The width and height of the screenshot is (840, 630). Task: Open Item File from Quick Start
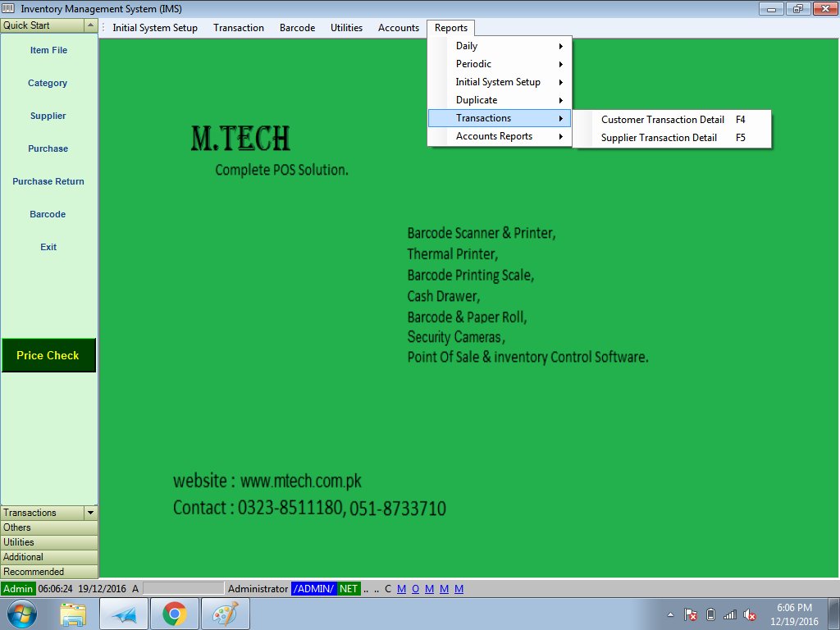click(x=48, y=50)
